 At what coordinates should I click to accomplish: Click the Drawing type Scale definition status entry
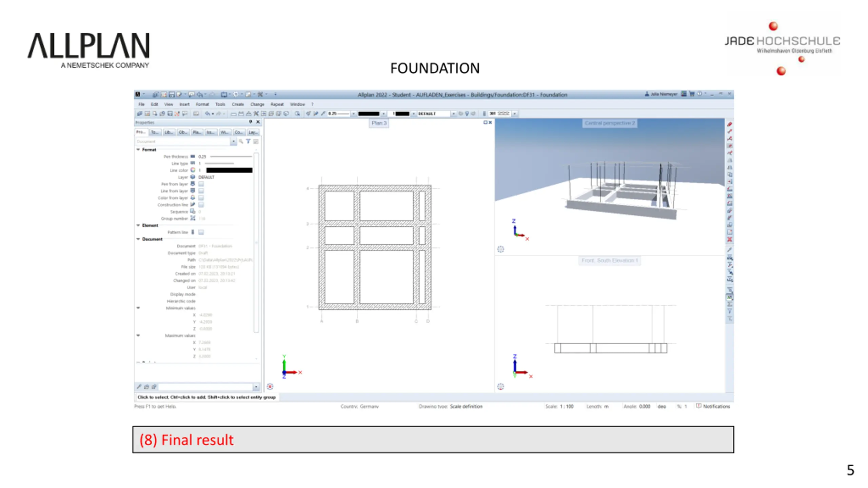(x=450, y=406)
